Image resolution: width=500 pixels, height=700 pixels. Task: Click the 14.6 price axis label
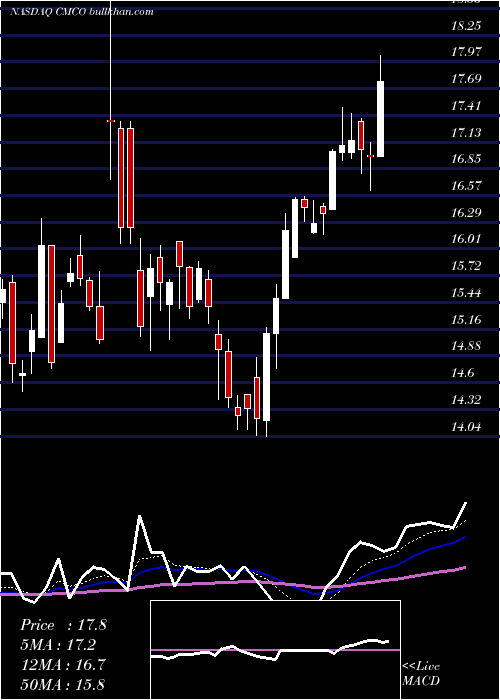point(463,373)
